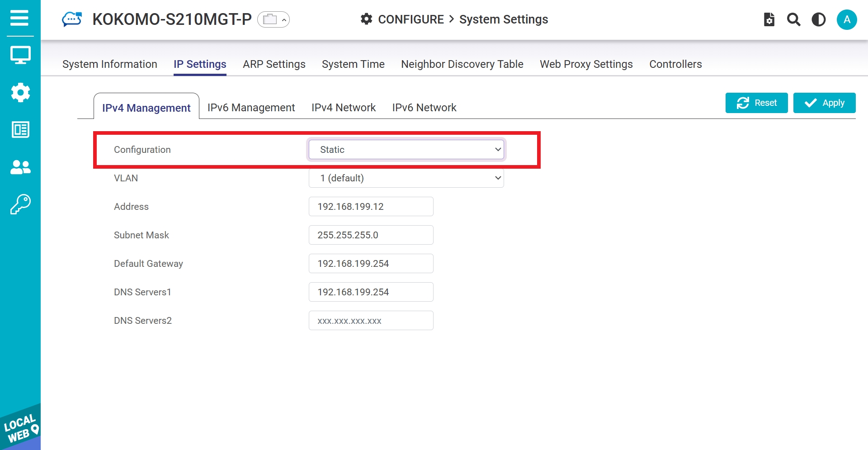Open the user avatar 'A' menu

point(846,19)
